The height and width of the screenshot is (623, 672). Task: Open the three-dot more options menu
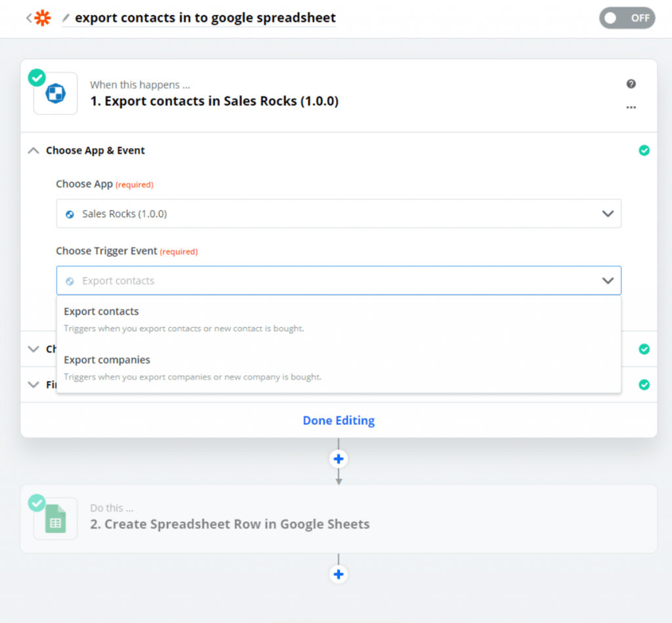pos(631,107)
